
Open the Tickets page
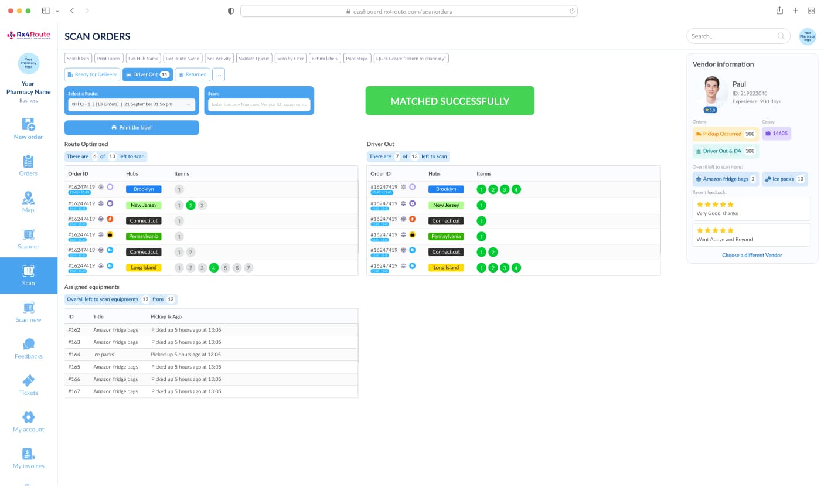tap(28, 384)
